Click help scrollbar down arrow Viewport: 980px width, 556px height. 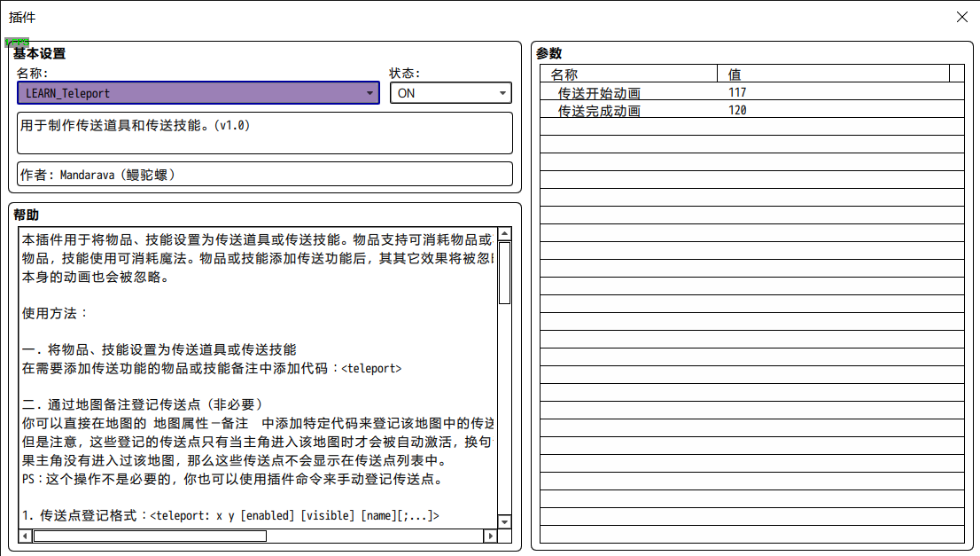(x=505, y=521)
